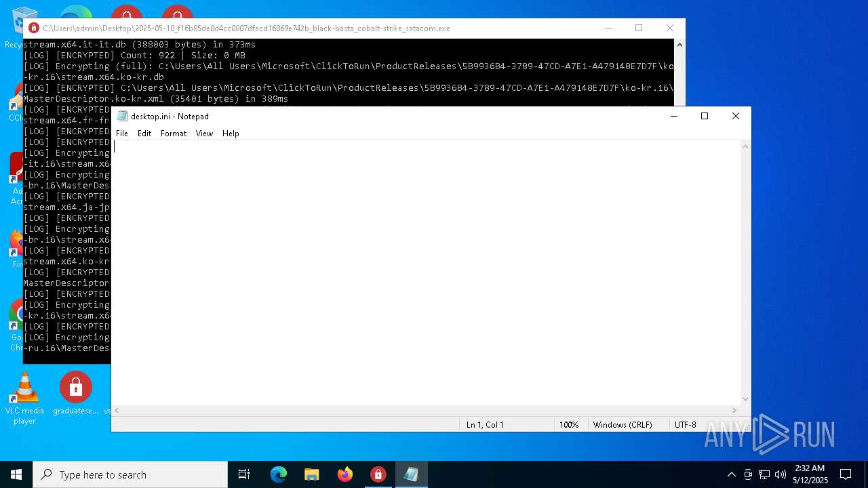
Task: Click console scrollbar up arrow
Action: tap(679, 45)
